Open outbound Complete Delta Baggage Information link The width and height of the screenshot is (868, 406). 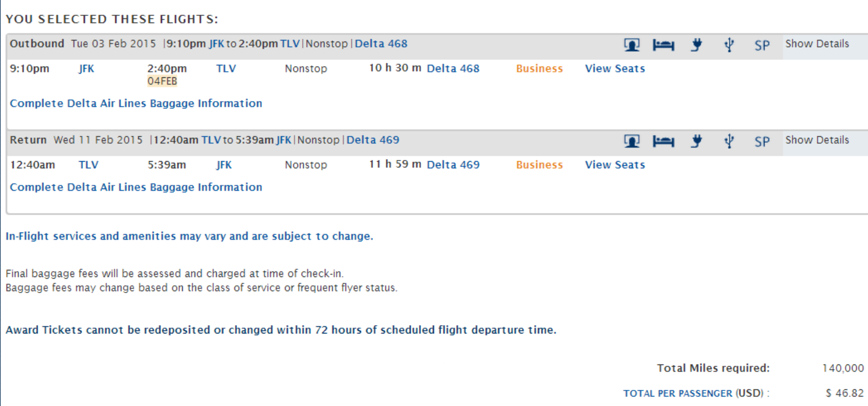coord(136,103)
